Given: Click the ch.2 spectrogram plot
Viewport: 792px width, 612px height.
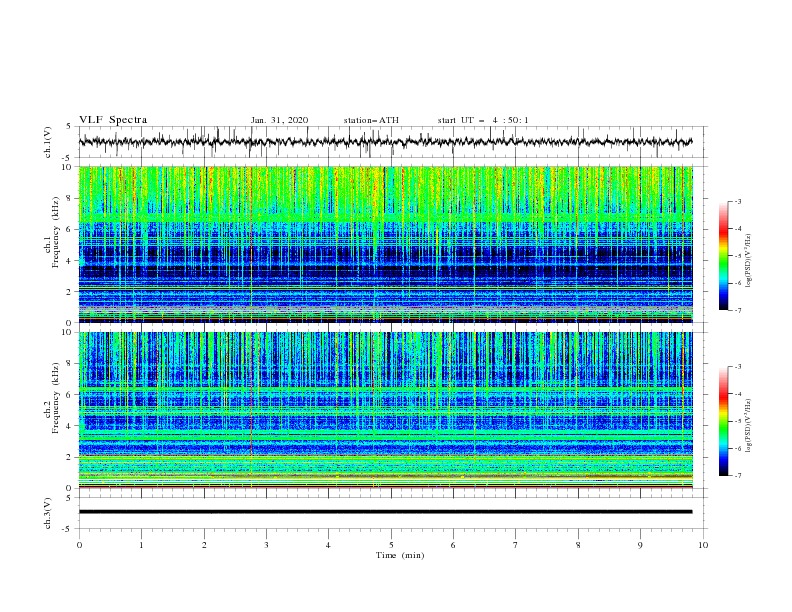Looking at the screenshot, I should click(x=385, y=410).
